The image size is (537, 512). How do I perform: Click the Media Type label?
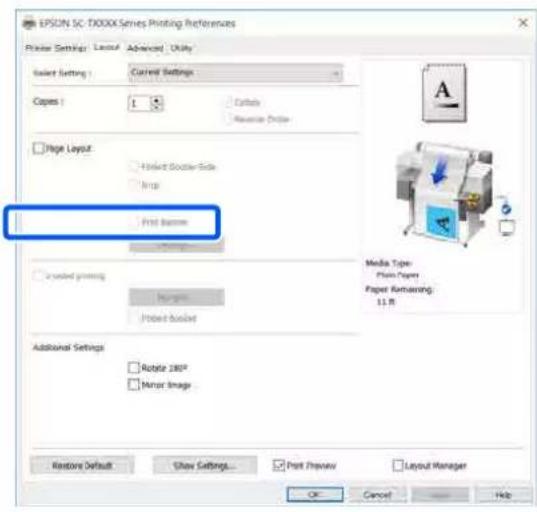tap(388, 263)
